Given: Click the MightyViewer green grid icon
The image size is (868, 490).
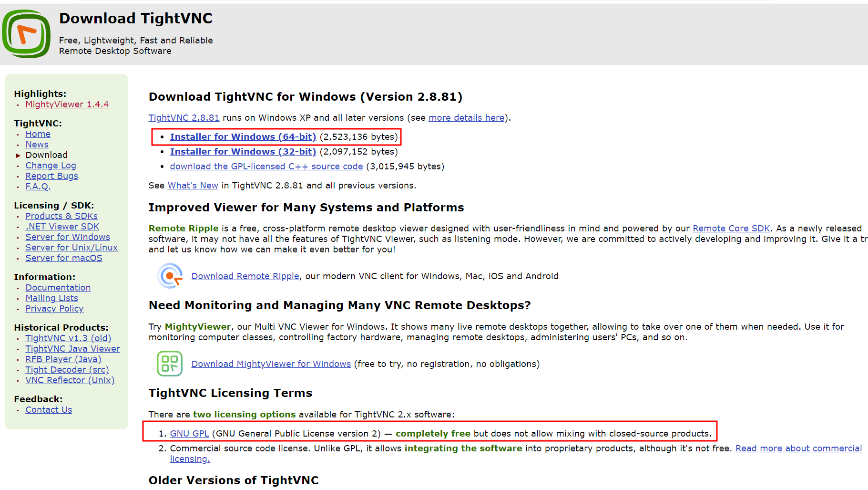Looking at the screenshot, I should point(170,364).
